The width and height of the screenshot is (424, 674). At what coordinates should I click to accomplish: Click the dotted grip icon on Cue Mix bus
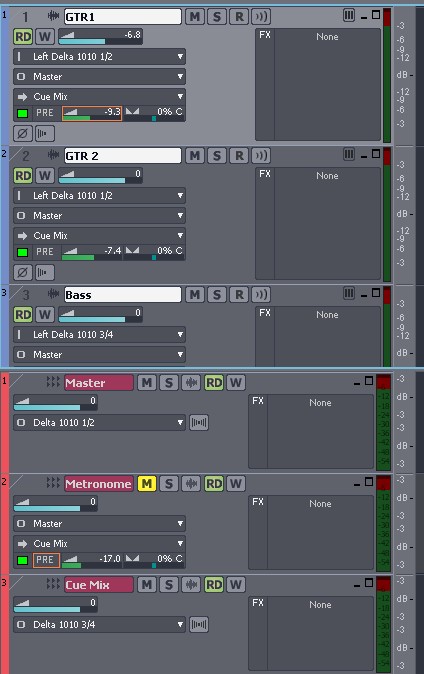click(x=53, y=584)
